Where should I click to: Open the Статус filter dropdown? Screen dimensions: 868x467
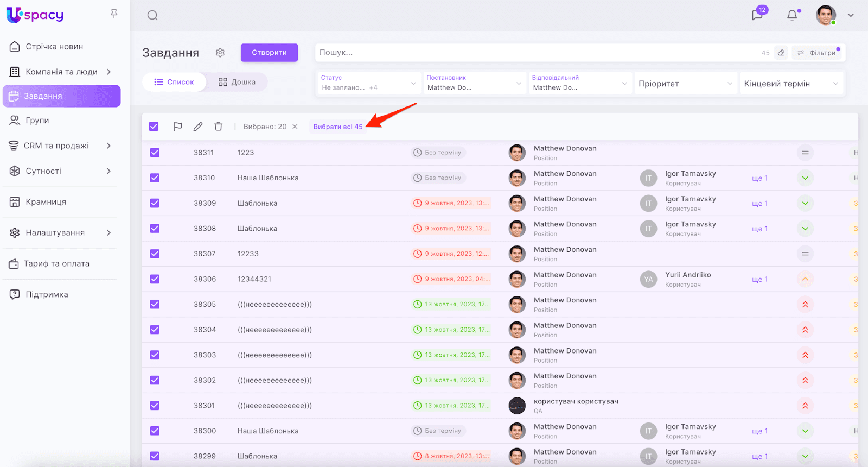tap(368, 83)
